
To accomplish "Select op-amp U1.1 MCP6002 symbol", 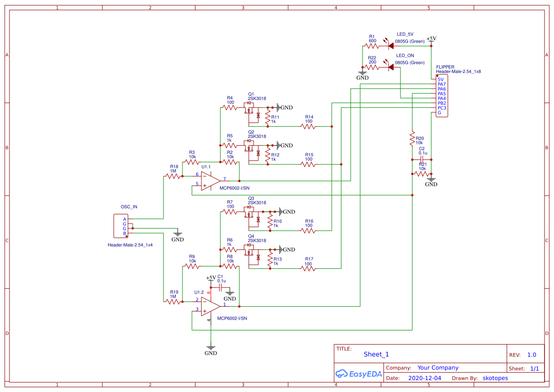I will point(209,180).
